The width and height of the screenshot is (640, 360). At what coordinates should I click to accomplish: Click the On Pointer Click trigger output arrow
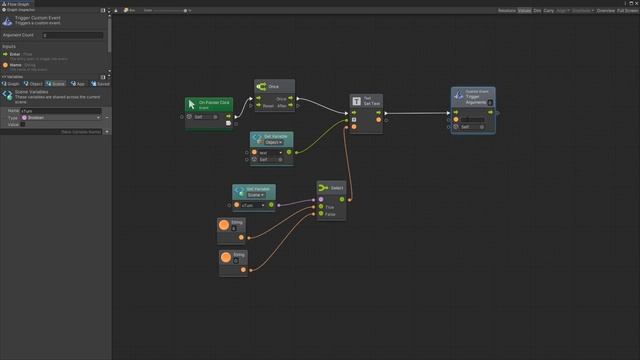(229, 116)
